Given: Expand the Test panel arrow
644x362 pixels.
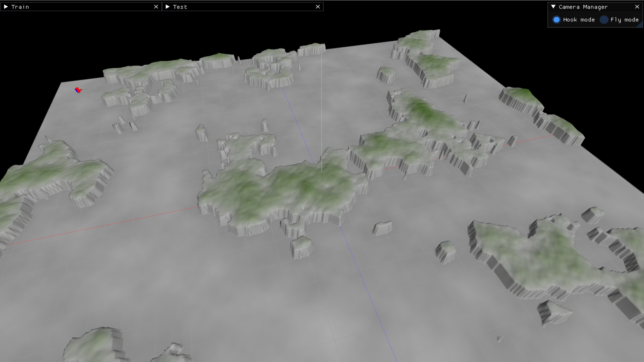Looking at the screenshot, I should (x=168, y=7).
